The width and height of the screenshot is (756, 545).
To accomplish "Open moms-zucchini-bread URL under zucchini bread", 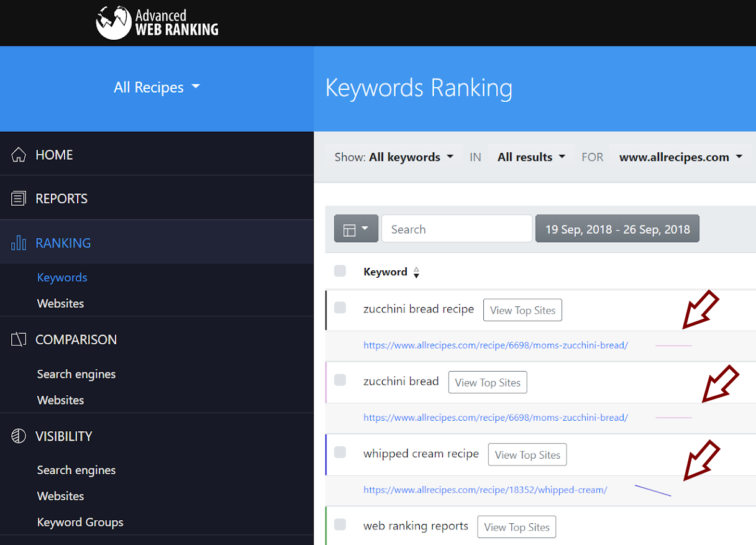I will pos(496,418).
